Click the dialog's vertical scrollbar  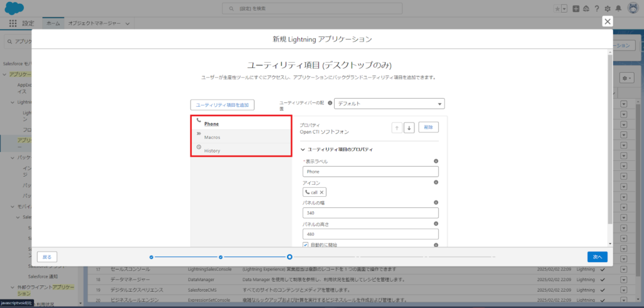pyautogui.click(x=610, y=140)
